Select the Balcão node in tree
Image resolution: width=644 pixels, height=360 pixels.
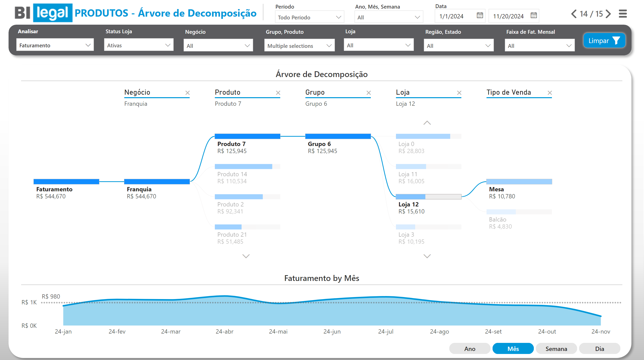pos(519,219)
